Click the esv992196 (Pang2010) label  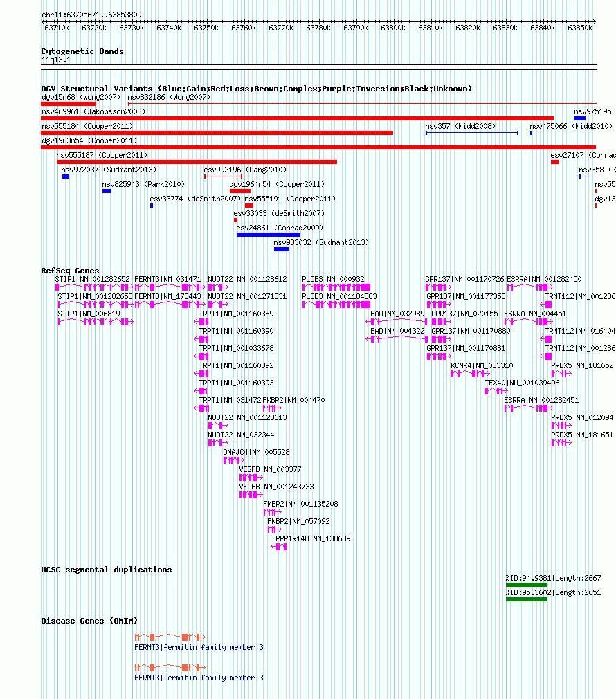click(245, 170)
